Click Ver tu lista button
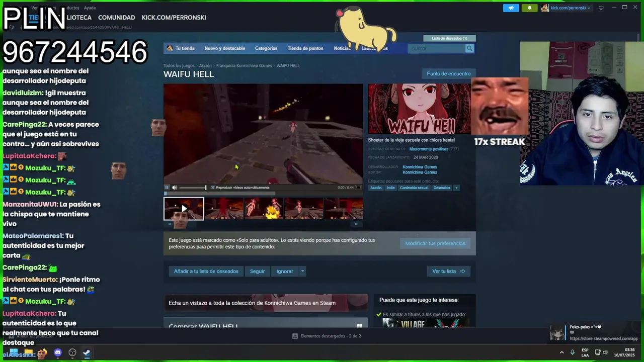This screenshot has height=362, width=644. pos(448,271)
